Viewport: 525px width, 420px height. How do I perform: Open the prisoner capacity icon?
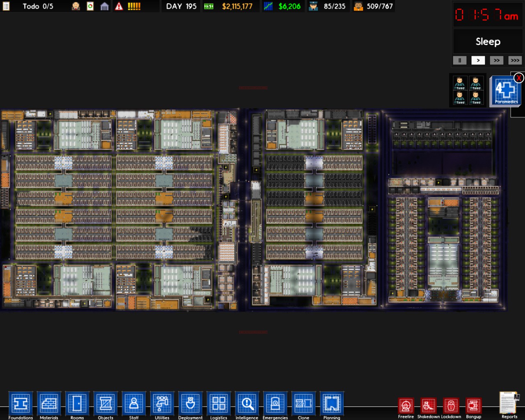358,6
